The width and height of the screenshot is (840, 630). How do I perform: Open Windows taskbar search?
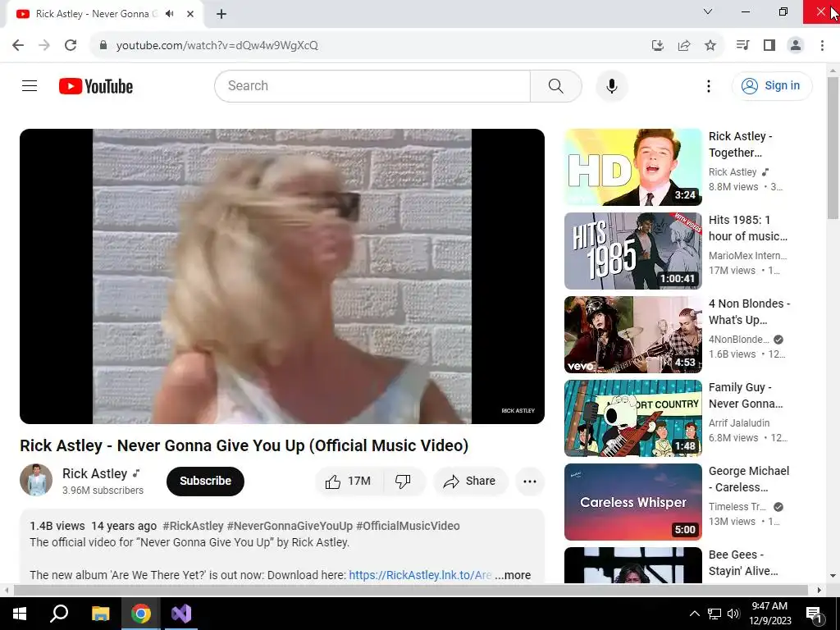[59, 614]
